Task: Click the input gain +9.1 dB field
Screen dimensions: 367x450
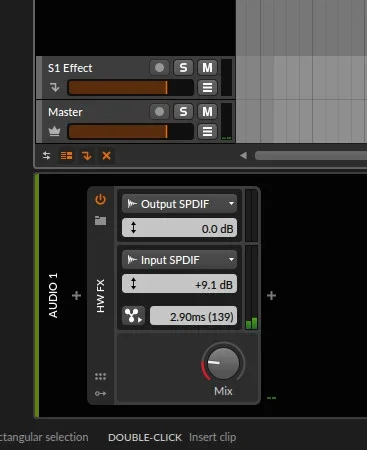Action: tap(179, 284)
